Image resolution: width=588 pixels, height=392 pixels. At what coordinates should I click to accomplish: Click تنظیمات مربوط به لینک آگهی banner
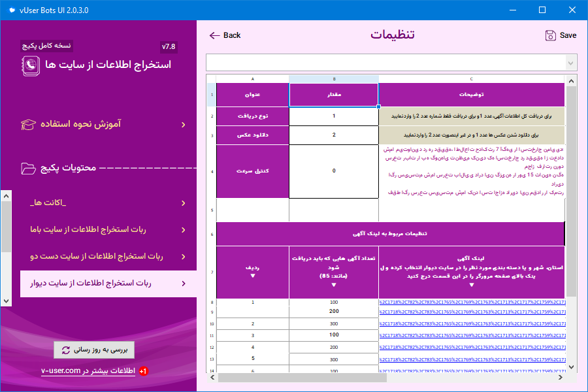(x=391, y=234)
